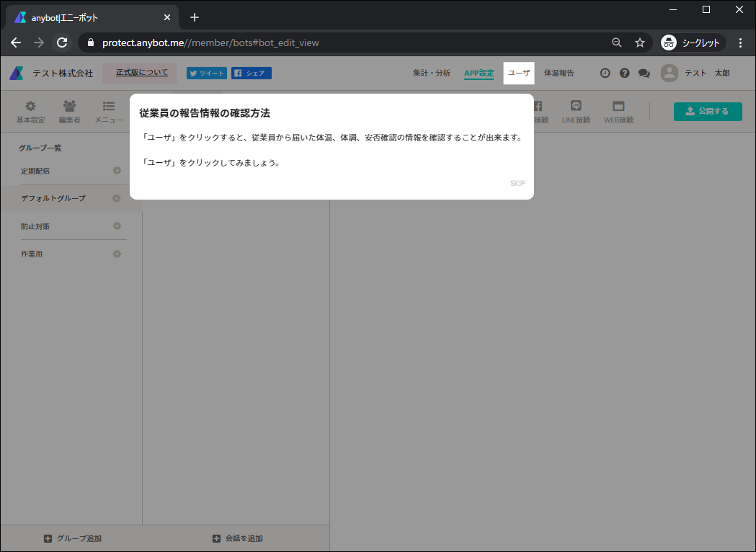Image resolution: width=756 pixels, height=552 pixels.
Task: Open settings gear for 定期配信 group
Action: click(x=117, y=171)
